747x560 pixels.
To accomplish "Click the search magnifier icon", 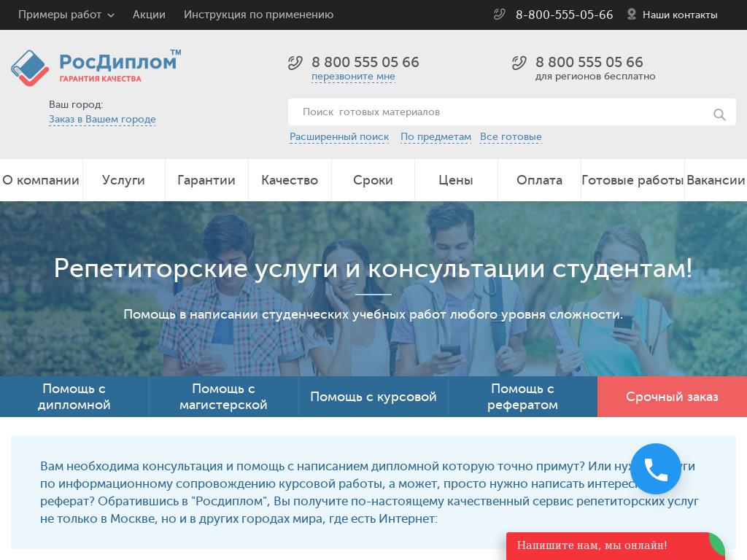I will click(719, 114).
